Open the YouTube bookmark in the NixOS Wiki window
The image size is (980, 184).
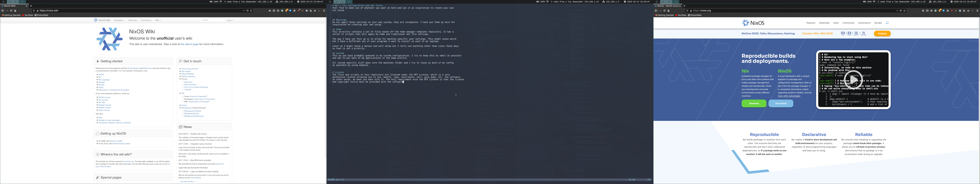point(27,15)
